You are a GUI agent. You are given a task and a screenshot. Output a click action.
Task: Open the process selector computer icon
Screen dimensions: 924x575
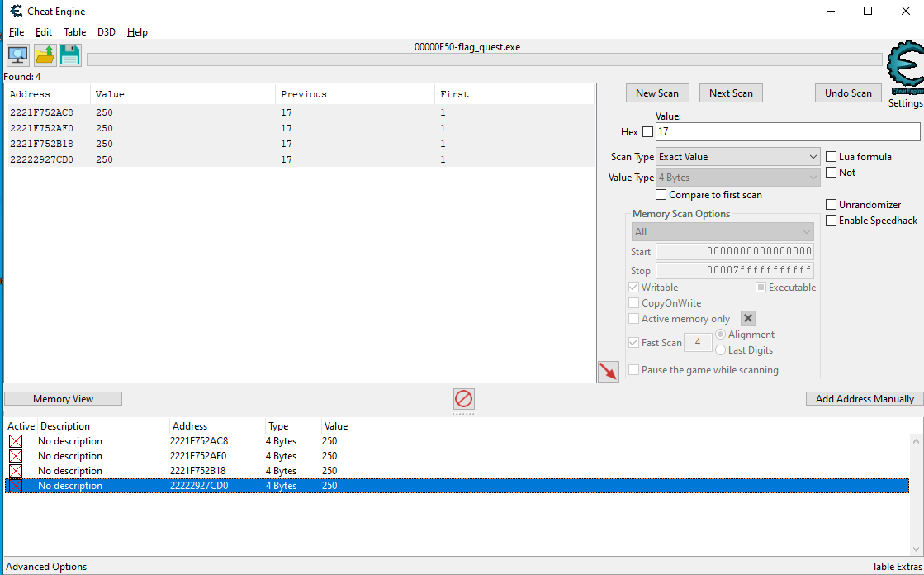pos(18,55)
